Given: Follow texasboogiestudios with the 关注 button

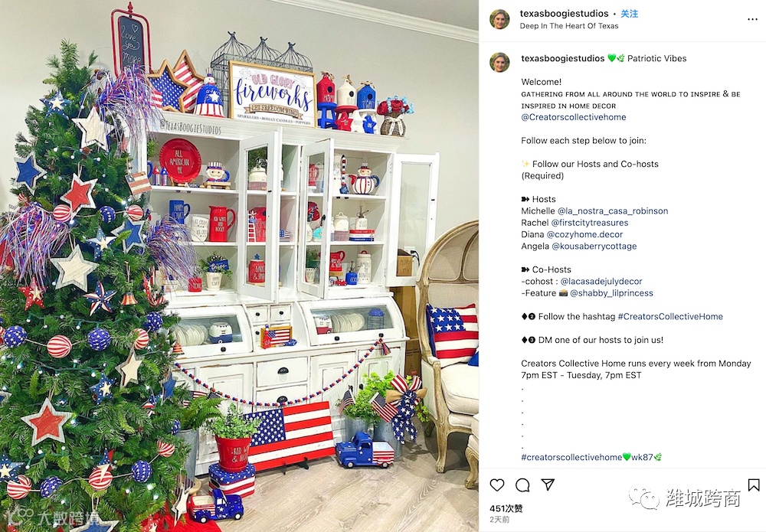Looking at the screenshot, I should (x=629, y=14).
